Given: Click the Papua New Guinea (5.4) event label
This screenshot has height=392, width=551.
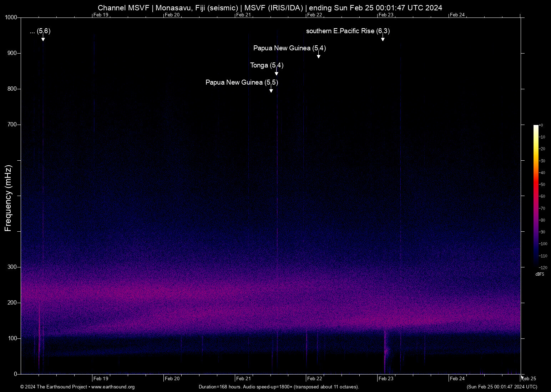Looking at the screenshot, I should 289,48.
